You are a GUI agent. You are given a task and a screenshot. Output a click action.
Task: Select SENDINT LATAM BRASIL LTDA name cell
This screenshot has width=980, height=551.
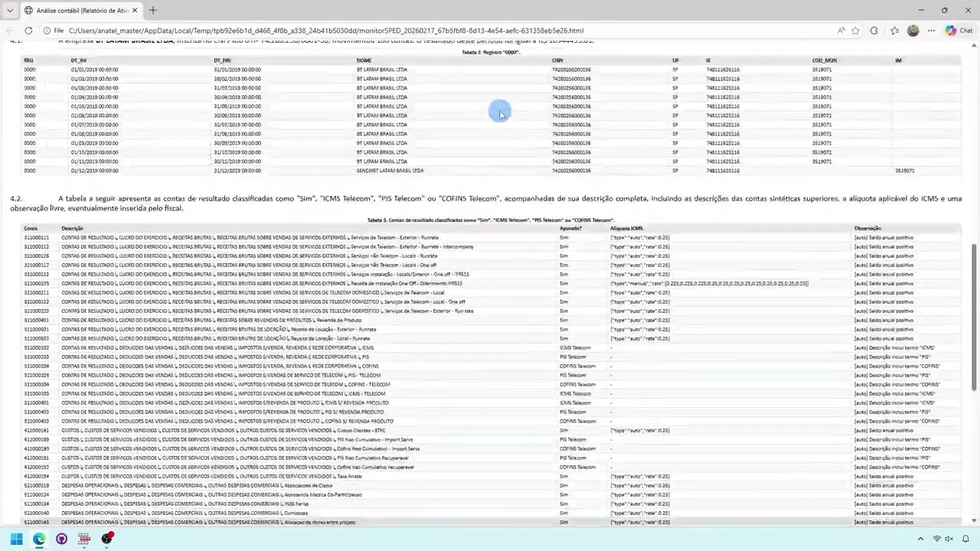pos(390,171)
